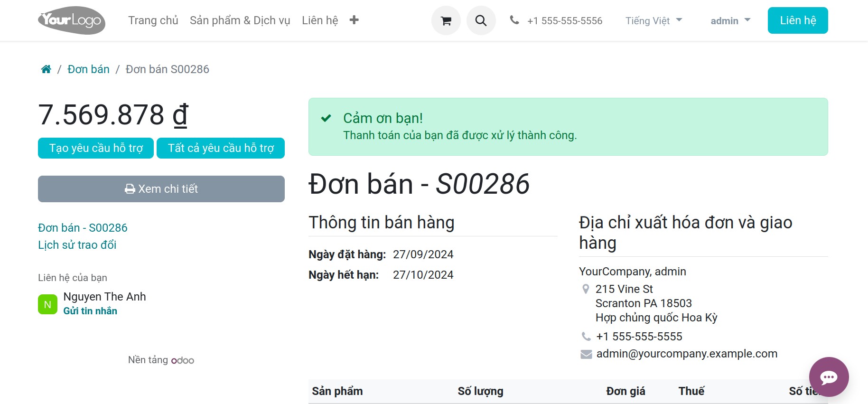Click the admin@yourcompany.example.com email
The height and width of the screenshot is (404, 868).
(687, 354)
